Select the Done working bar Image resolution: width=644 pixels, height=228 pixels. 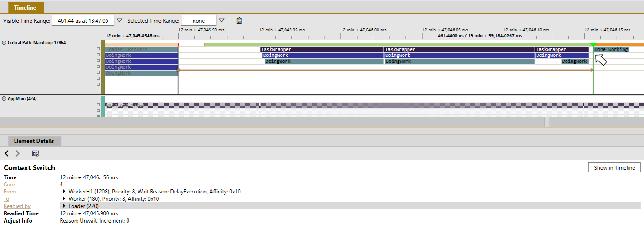(x=611, y=49)
